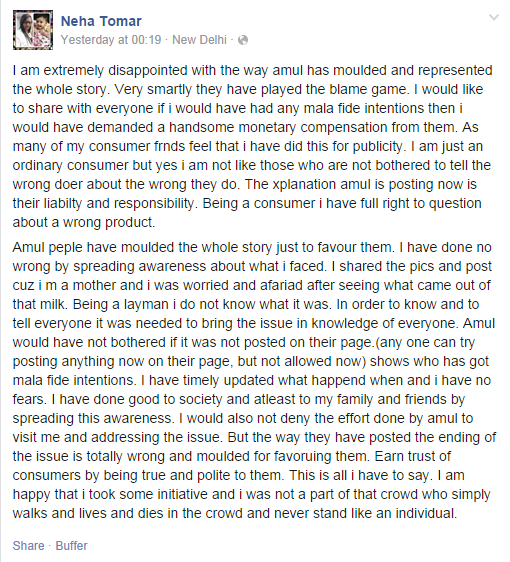
Task: Click the text 'Earn trust of'
Action: [413, 456]
